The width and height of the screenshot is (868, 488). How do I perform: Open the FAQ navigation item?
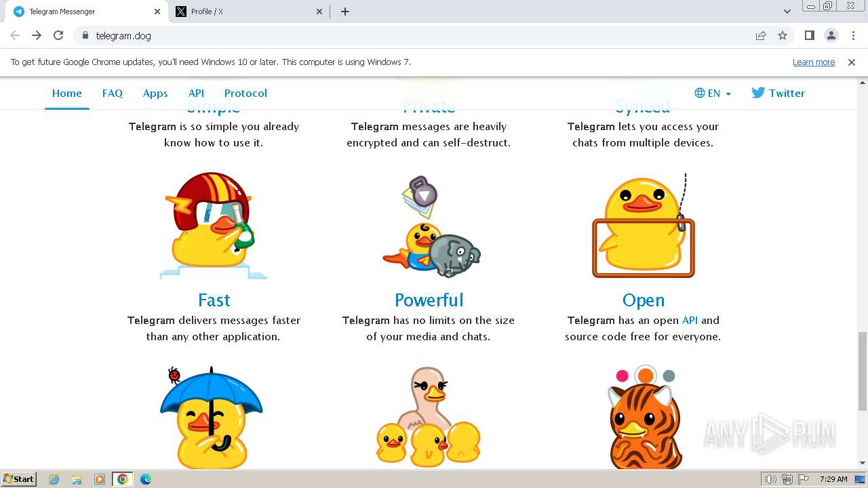click(113, 94)
